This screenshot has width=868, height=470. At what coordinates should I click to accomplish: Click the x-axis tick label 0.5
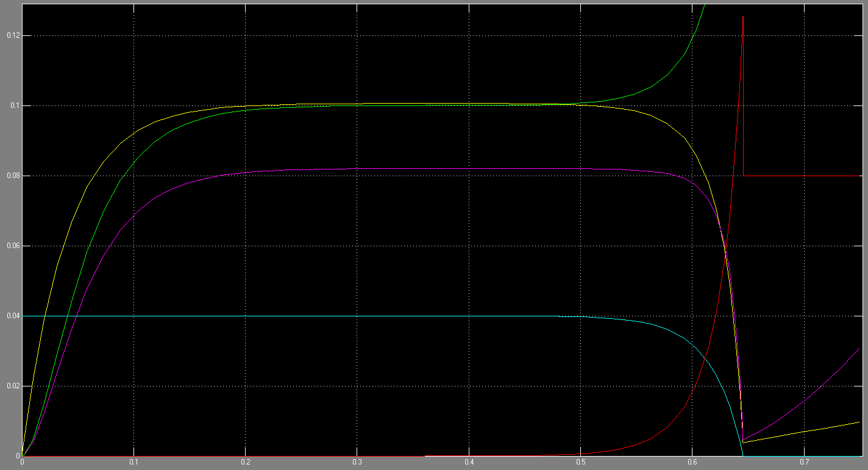click(581, 463)
